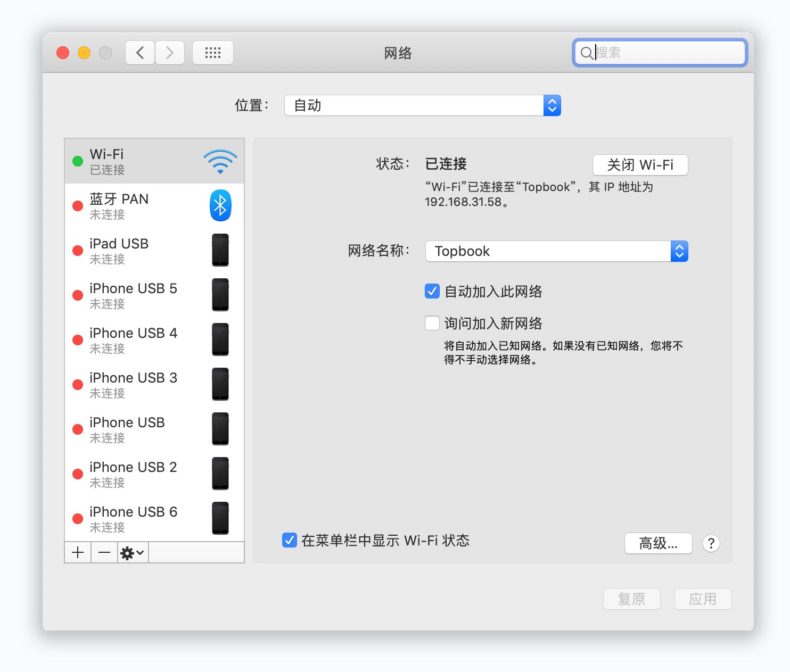
Task: Select the iPhone USB 6 sidebar item
Action: (133, 518)
